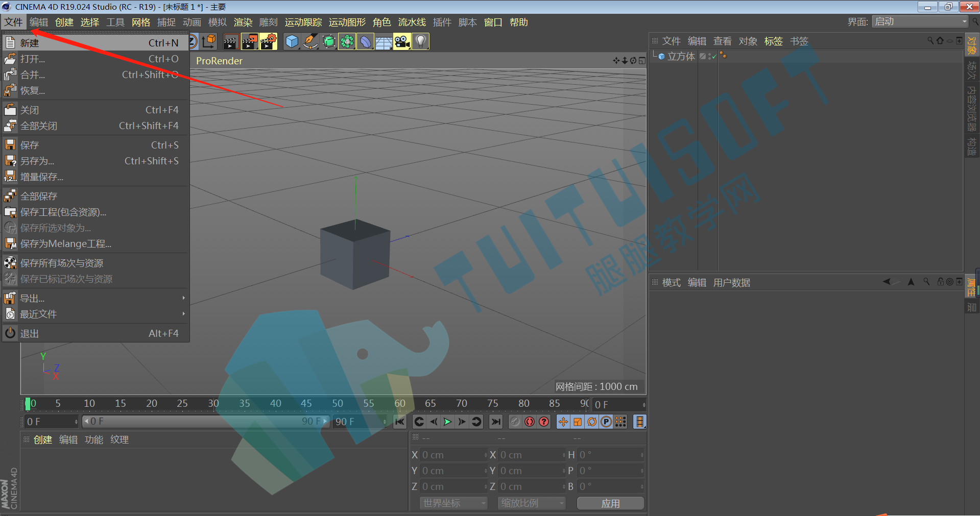Toggle Point Level Animation recording
Image resolution: width=980 pixels, height=516 pixels.
[x=620, y=422]
